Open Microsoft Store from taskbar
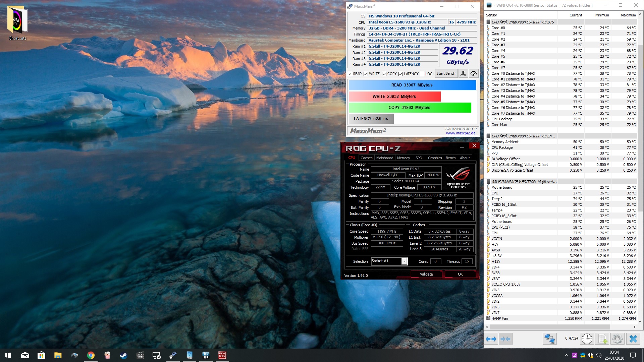 click(x=41, y=355)
